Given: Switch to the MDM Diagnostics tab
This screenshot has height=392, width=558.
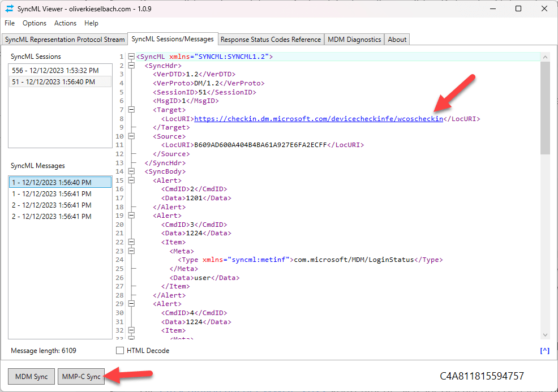Looking at the screenshot, I should point(354,39).
